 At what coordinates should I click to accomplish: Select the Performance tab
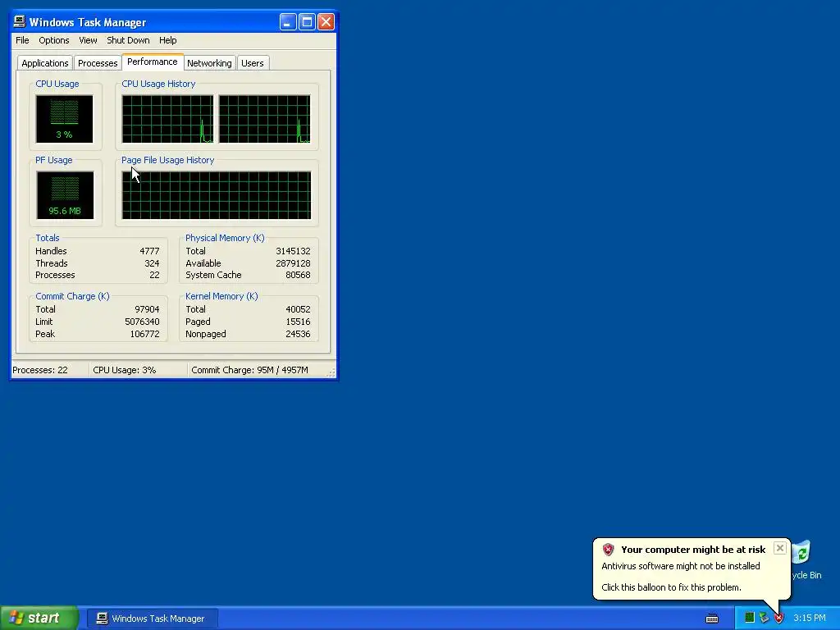click(152, 62)
